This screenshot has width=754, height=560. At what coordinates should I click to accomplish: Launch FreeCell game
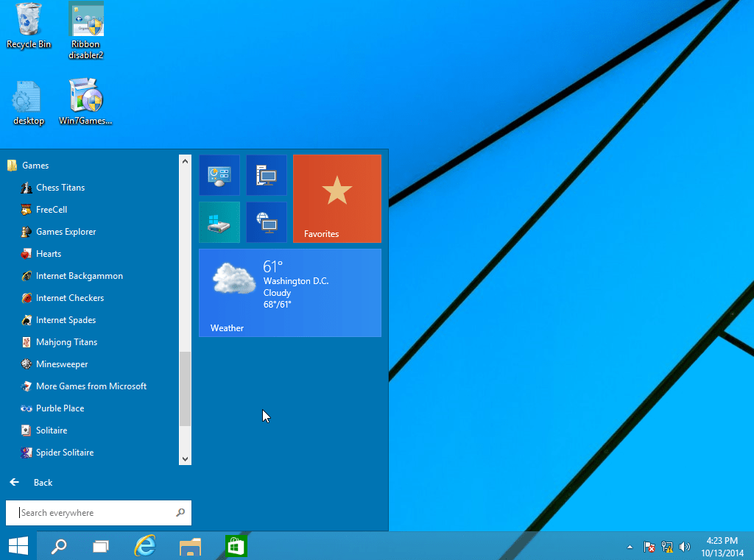51,210
